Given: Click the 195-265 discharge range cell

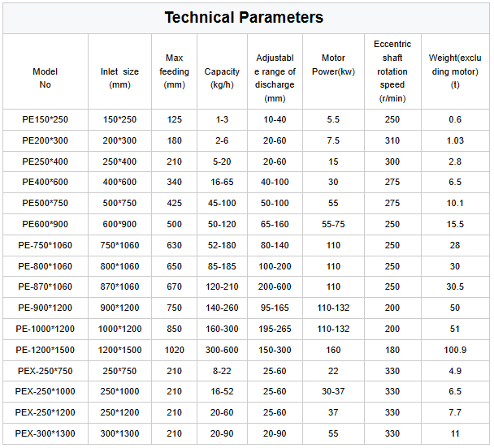Looking at the screenshot, I should 275,329.
